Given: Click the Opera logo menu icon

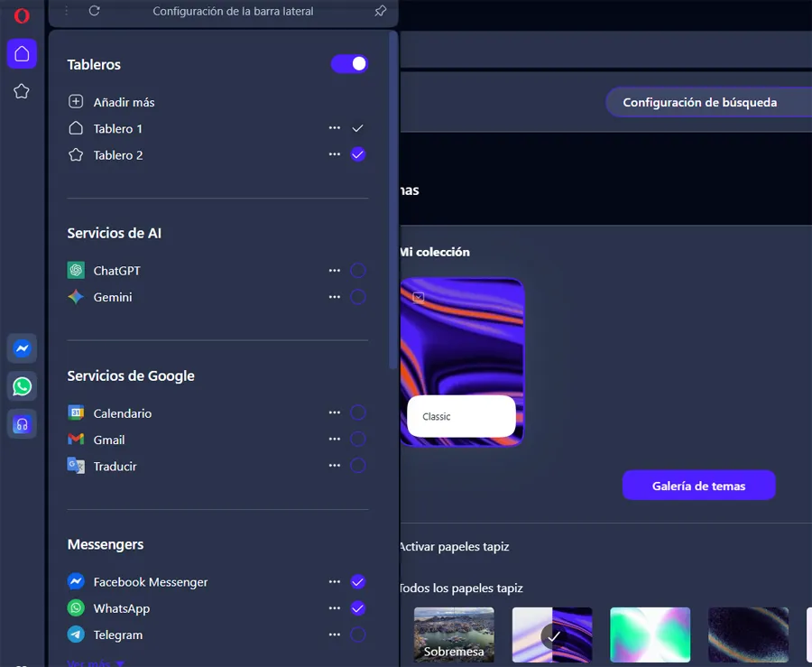Looking at the screenshot, I should (x=22, y=15).
